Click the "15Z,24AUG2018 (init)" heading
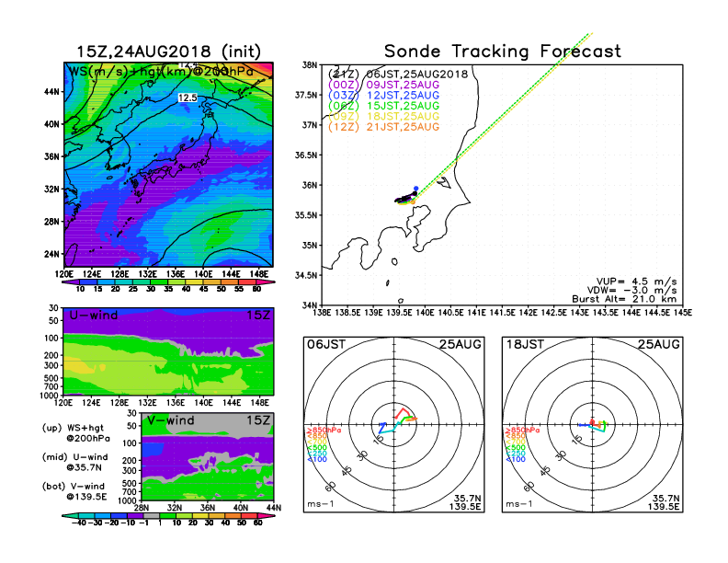 click(168, 52)
